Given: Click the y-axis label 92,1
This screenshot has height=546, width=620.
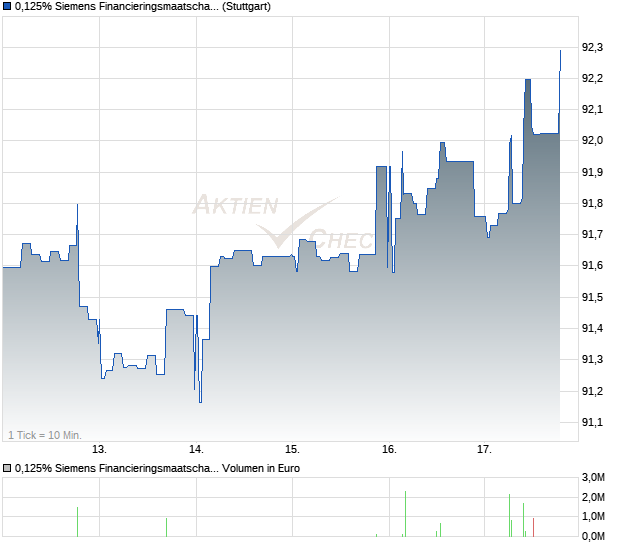Looking at the screenshot, I should coord(592,110).
